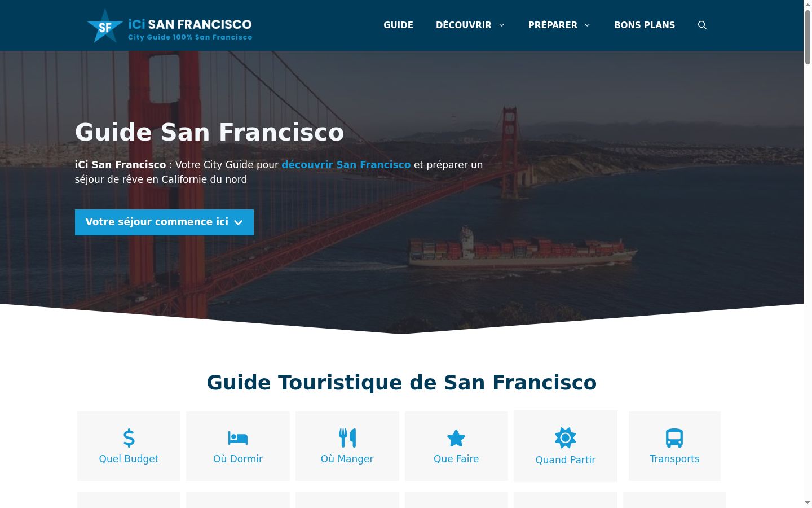Click chevron on Votre séjour commence ici
Image resolution: width=812 pixels, height=508 pixels.
coord(239,222)
